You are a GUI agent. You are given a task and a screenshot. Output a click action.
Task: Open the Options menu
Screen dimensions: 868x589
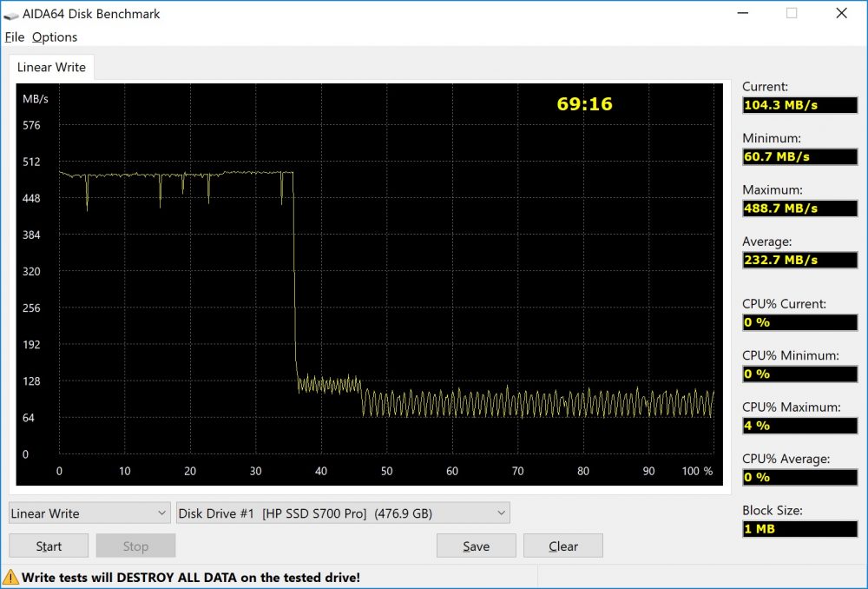54,37
